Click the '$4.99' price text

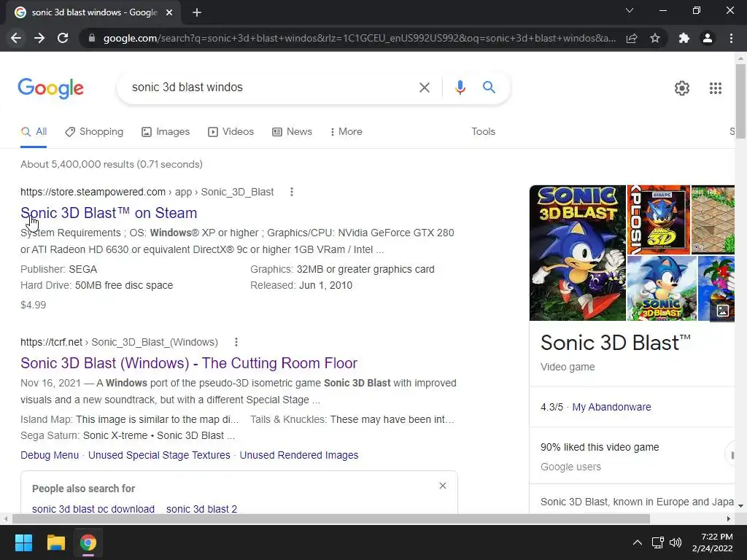click(x=34, y=306)
